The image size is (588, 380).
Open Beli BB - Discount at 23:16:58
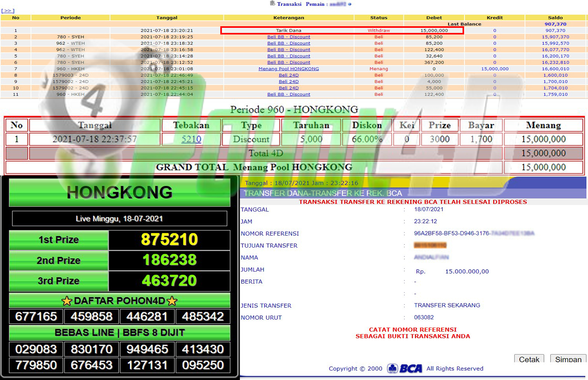(x=289, y=50)
